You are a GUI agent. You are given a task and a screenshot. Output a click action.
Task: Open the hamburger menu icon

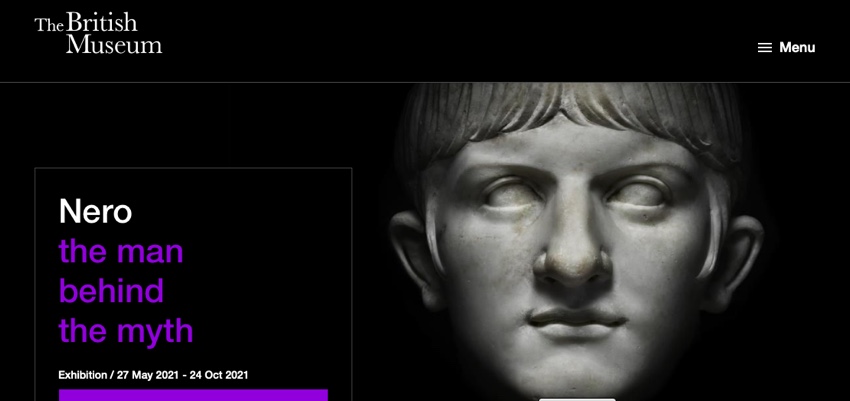point(764,48)
